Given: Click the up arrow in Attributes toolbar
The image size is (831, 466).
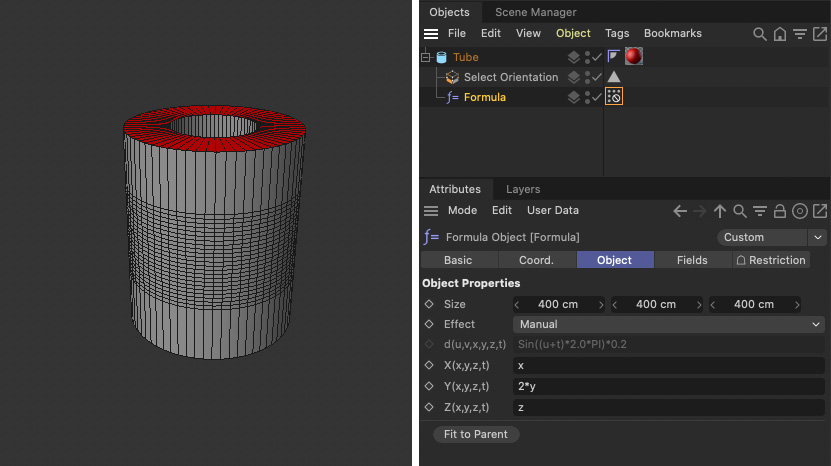Looking at the screenshot, I should coord(720,211).
